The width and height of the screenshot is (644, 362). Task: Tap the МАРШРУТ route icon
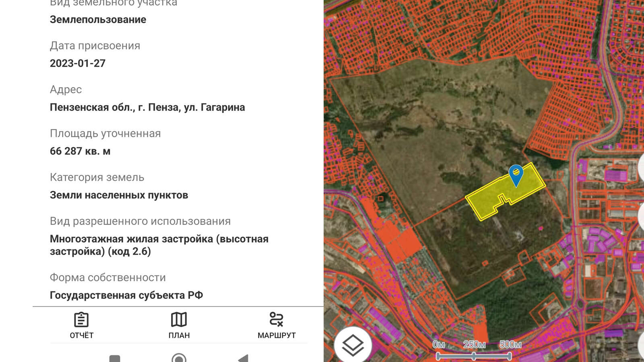tap(277, 320)
